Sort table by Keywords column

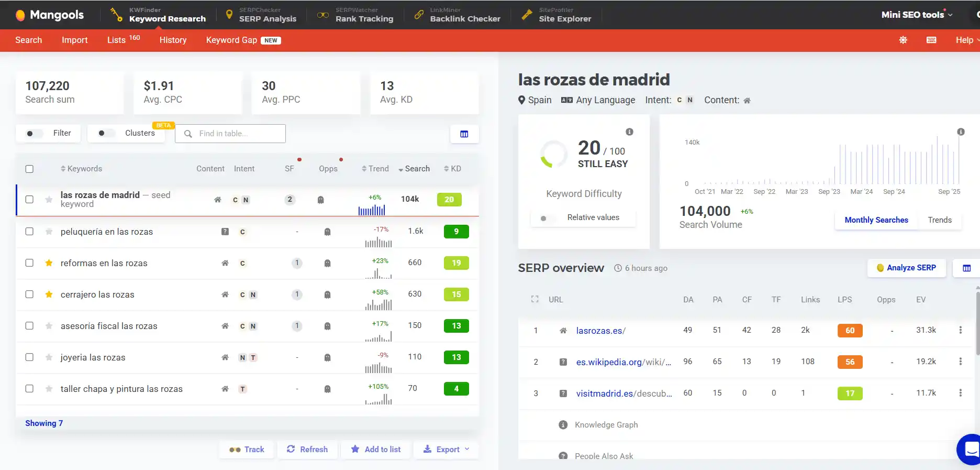[81, 169]
